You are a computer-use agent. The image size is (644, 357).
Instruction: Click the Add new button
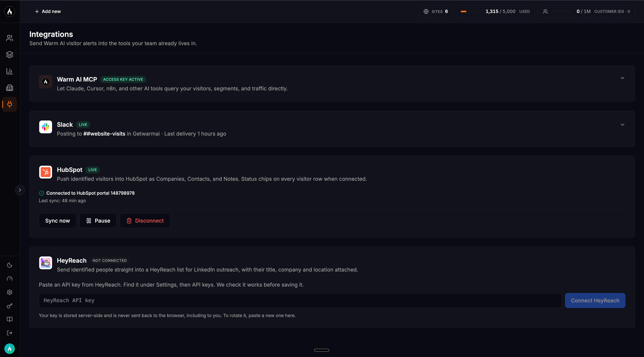(48, 11)
